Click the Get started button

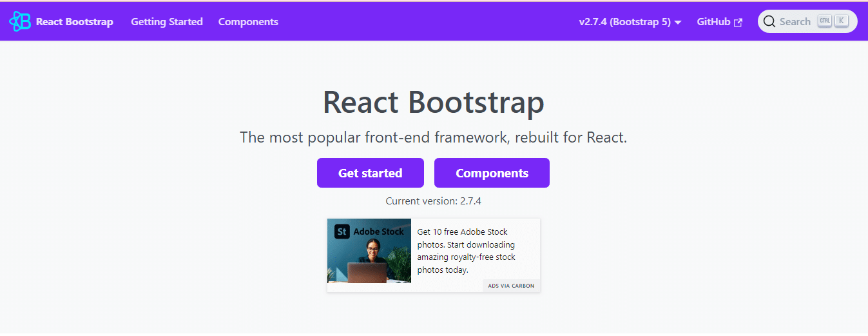[371, 173]
